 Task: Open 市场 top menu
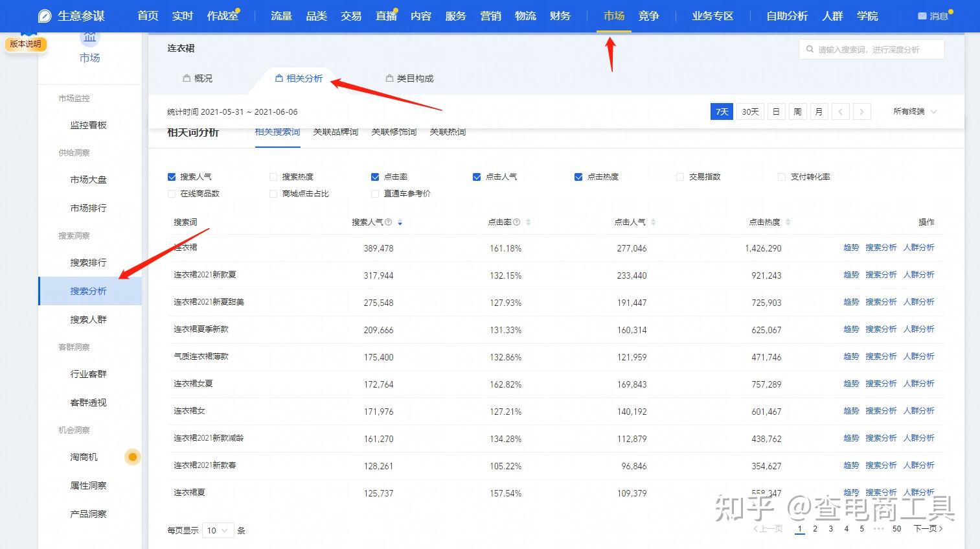614,16
